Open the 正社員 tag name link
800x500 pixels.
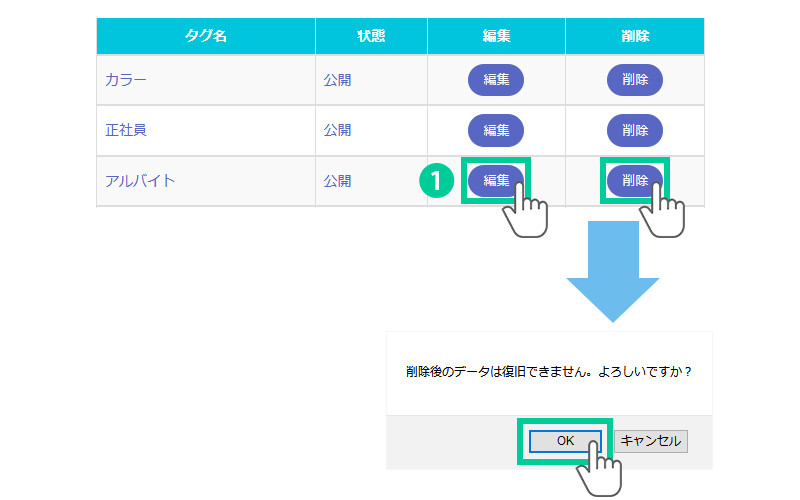(x=126, y=130)
